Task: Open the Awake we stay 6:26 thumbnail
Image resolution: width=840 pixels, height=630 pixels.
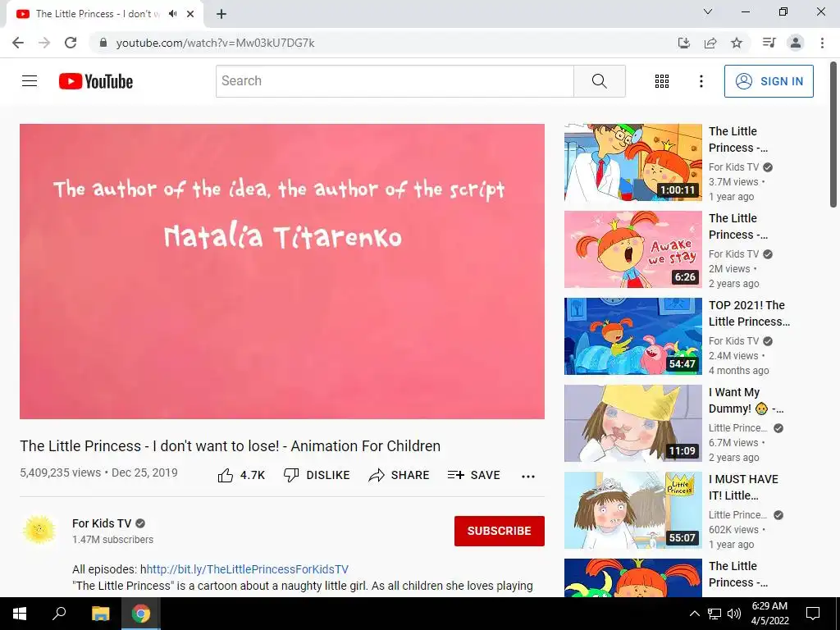Action: coord(632,249)
